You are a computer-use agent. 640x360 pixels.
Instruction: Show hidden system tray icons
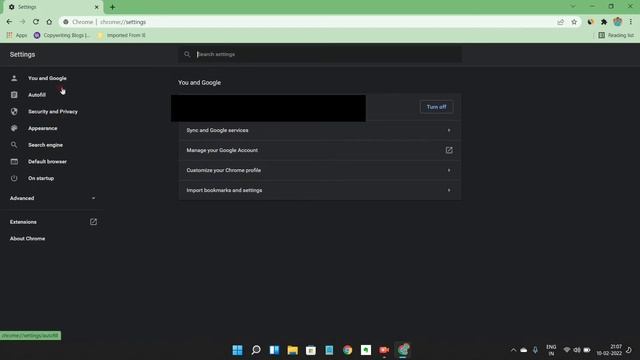click(513, 350)
